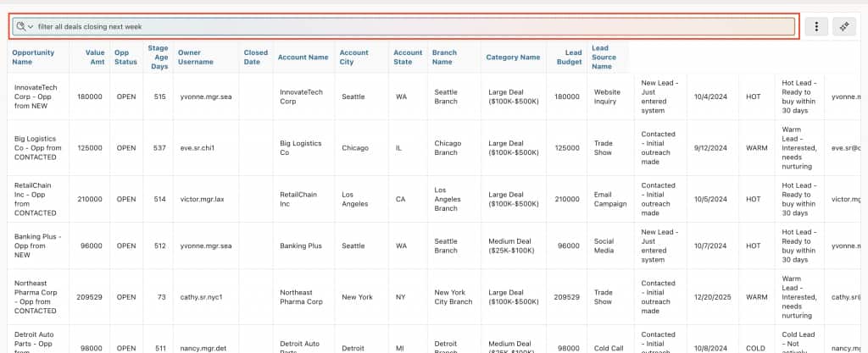Screen dimensions: 868x353
Task: Select 'Banking Plus - Opp from NEW' cell
Action: point(37,245)
